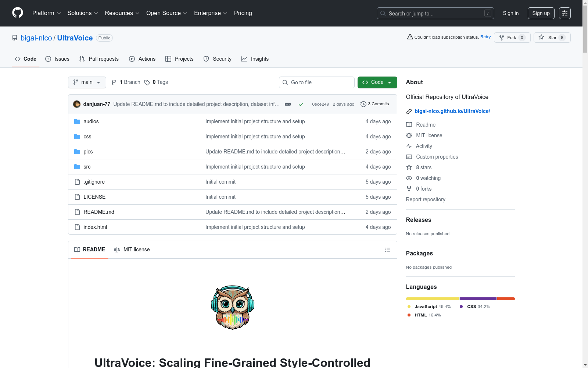Click the Go to file search field
This screenshot has height=368, width=588.
point(317,82)
